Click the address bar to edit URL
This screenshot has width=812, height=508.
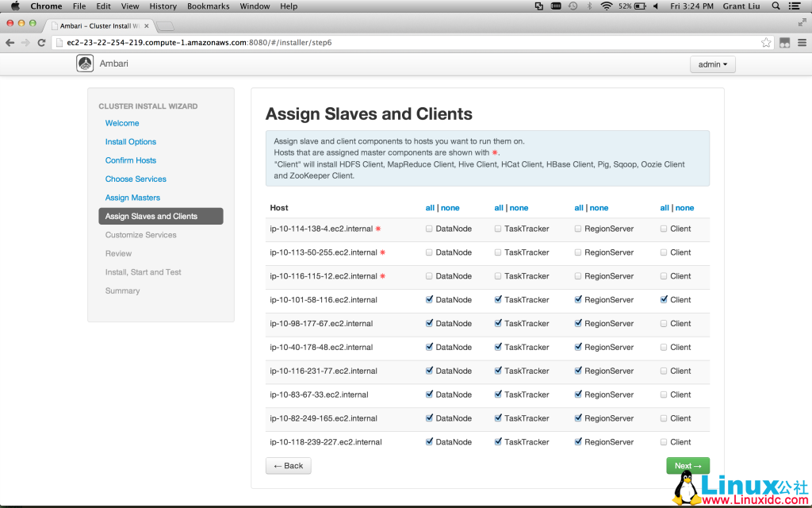tap(317, 42)
